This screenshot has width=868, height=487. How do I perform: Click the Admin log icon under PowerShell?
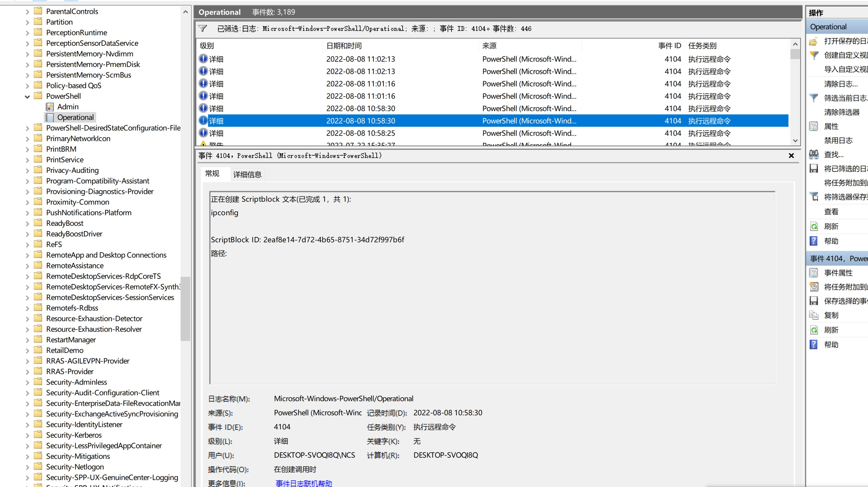coord(49,107)
